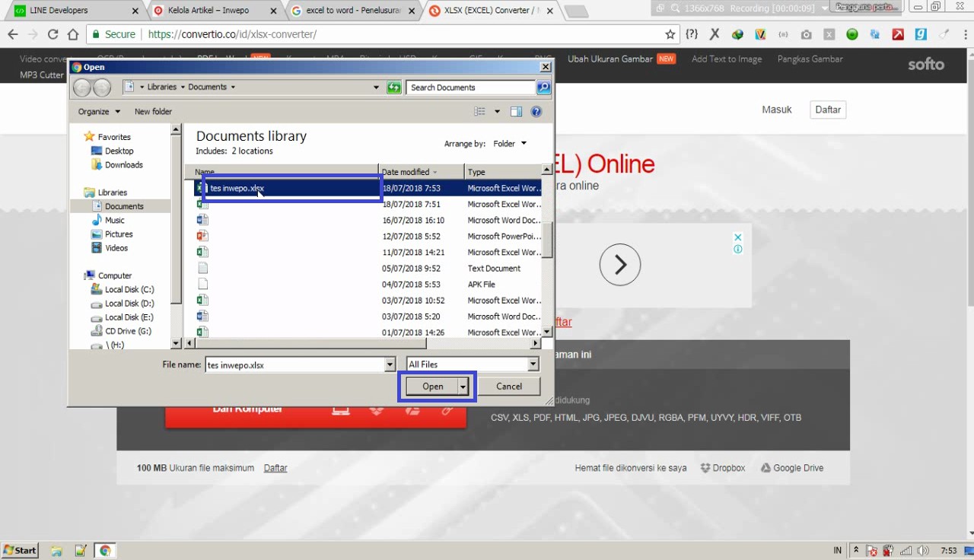
Task: Expand the Libraries breadcrumb arrow
Action: [183, 87]
